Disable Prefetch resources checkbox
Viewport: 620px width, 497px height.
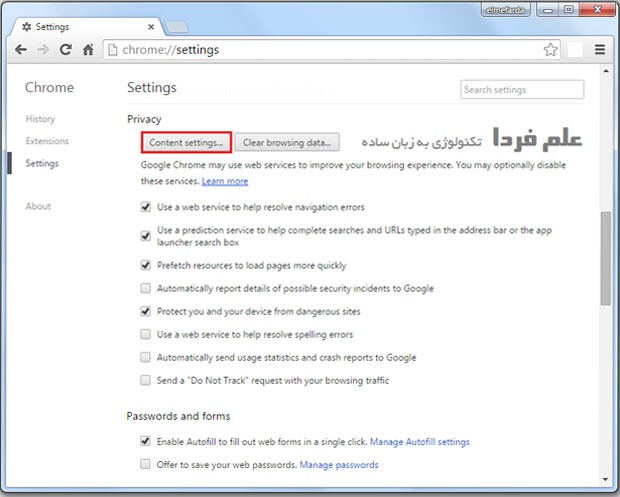pyautogui.click(x=146, y=266)
